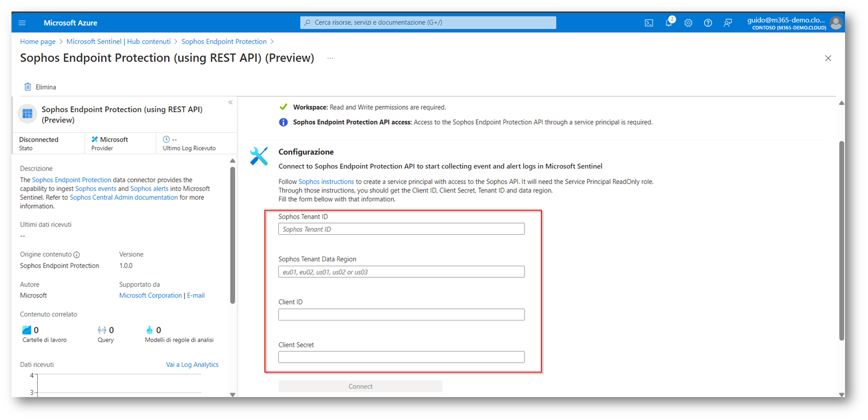Click the Microsoft Azure logo text
The image size is (868, 420).
tap(71, 23)
